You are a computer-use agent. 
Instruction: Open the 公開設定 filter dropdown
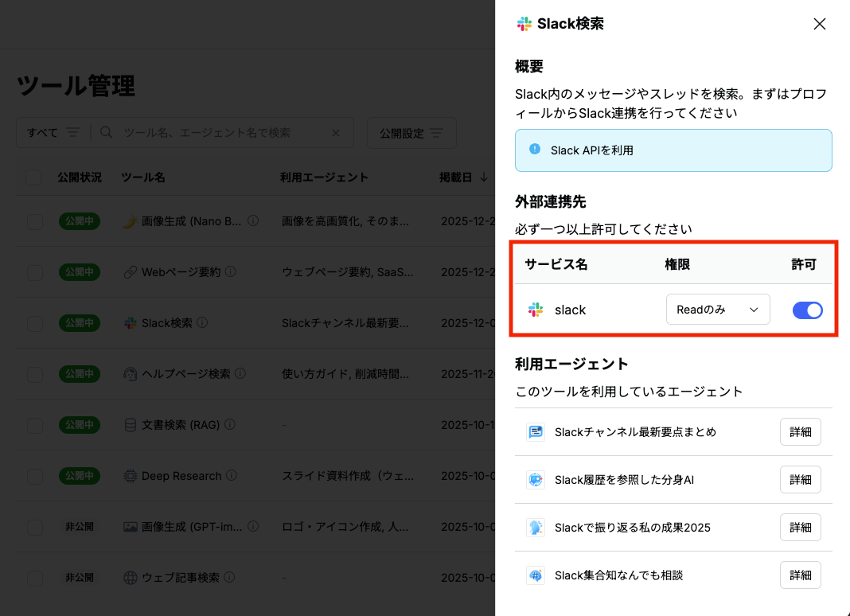point(411,133)
